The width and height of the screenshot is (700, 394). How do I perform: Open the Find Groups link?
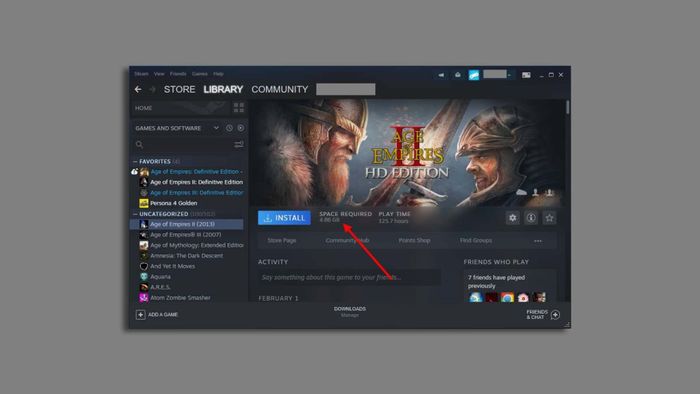(476, 241)
